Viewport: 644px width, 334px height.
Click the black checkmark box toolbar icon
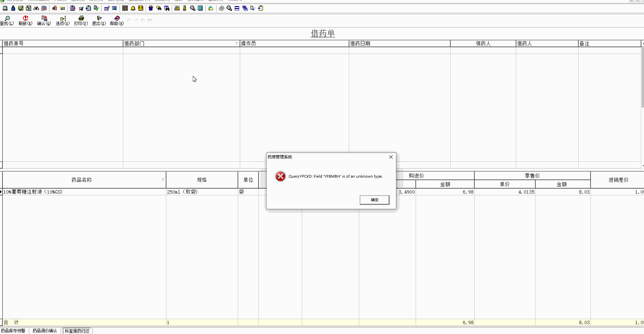pos(81,8)
